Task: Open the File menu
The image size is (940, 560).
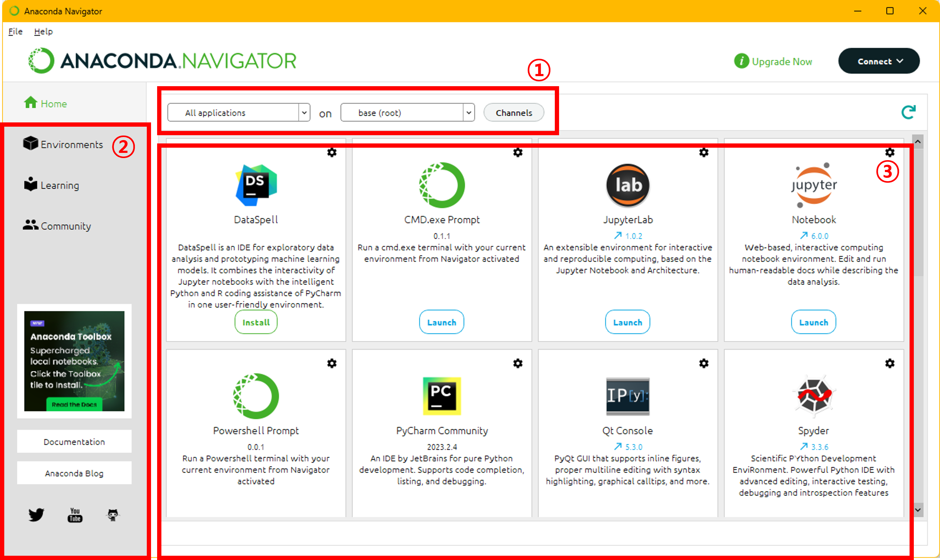Action: [16, 32]
